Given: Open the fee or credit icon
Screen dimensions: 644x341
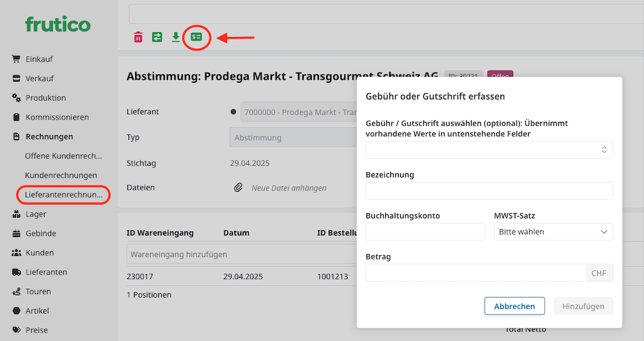Looking at the screenshot, I should 196,37.
